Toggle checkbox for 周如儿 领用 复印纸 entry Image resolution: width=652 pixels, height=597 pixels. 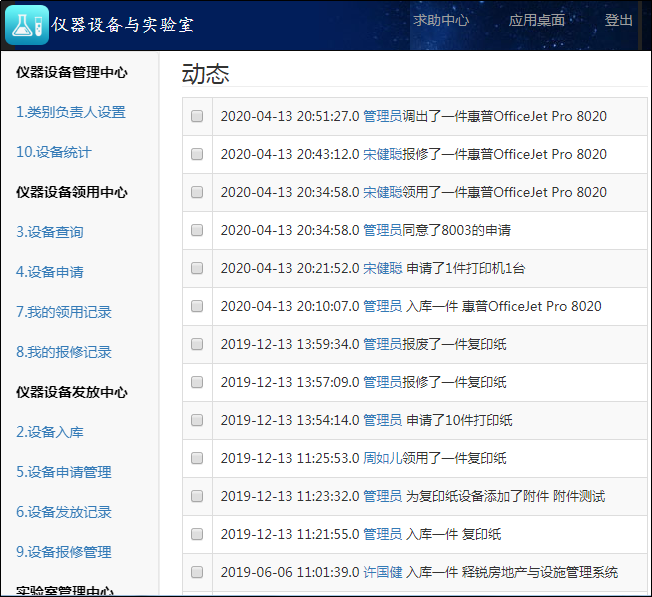pyautogui.click(x=197, y=458)
